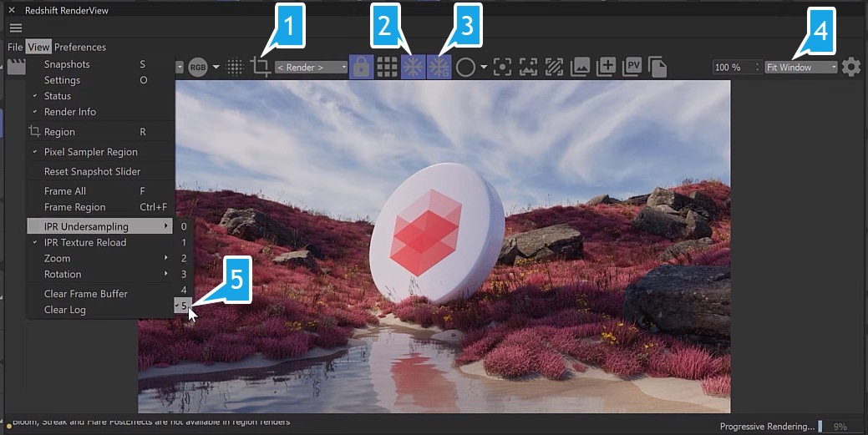Select undersampling value 5
The height and width of the screenshot is (435, 868).
click(x=184, y=306)
